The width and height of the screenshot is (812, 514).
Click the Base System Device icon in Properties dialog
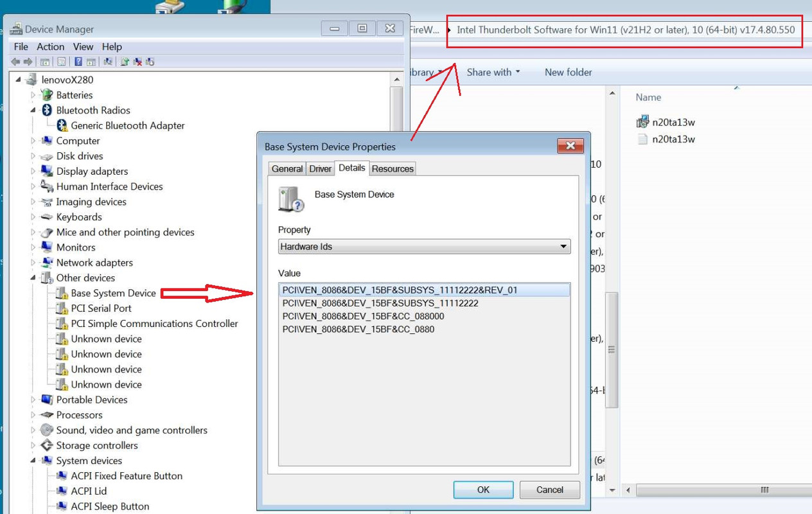[x=291, y=199]
